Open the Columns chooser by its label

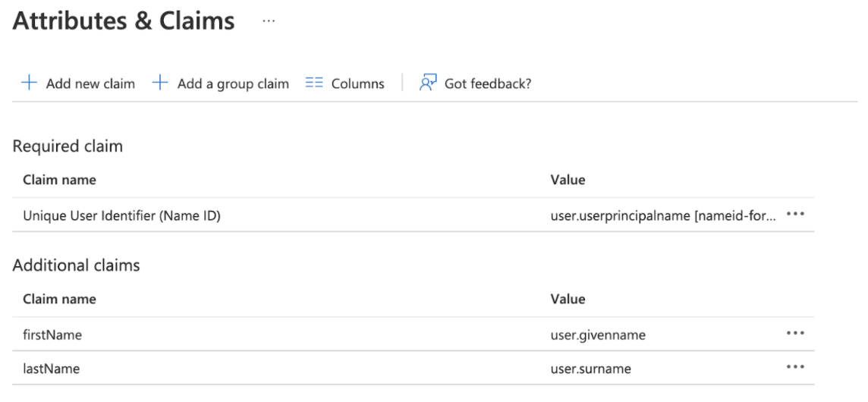[357, 83]
